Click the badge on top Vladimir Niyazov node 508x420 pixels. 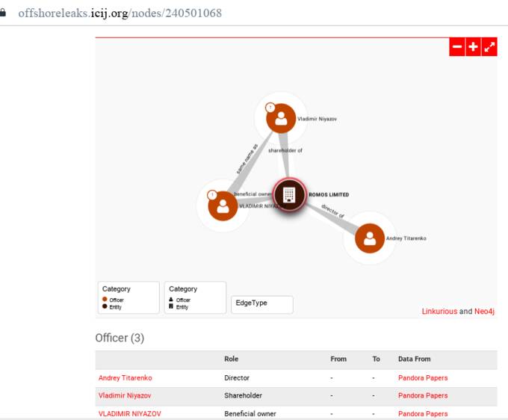pyautogui.click(x=270, y=108)
